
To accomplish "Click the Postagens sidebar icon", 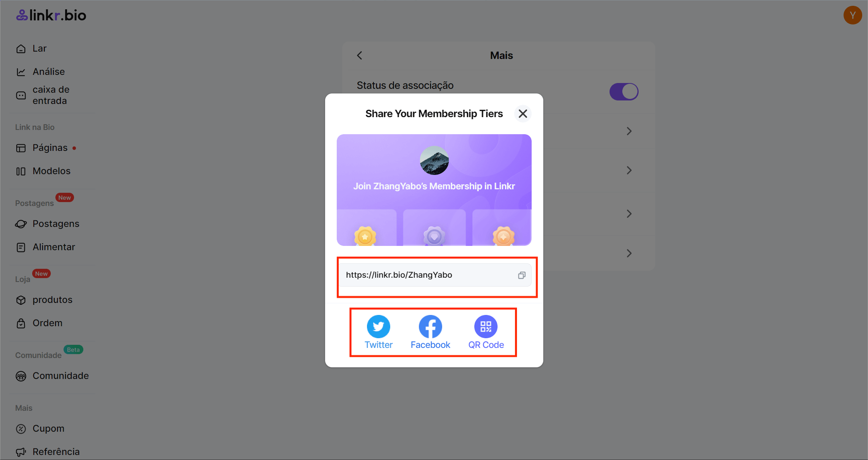I will [x=21, y=223].
